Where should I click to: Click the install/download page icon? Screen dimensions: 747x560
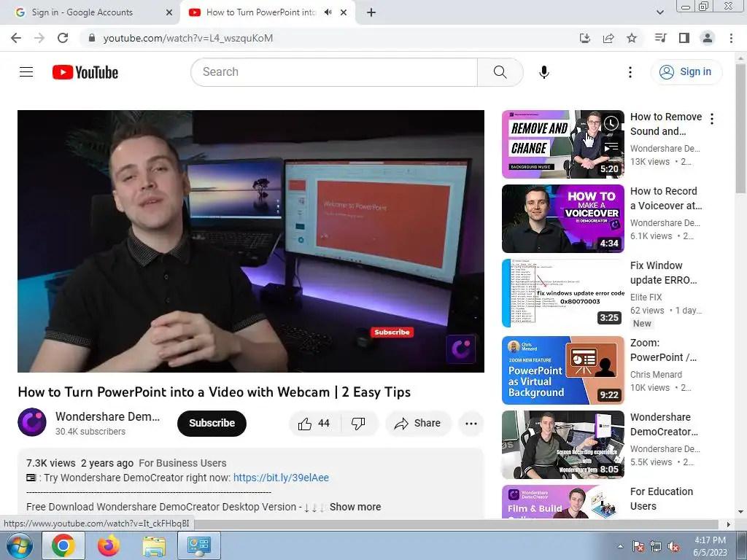(584, 38)
